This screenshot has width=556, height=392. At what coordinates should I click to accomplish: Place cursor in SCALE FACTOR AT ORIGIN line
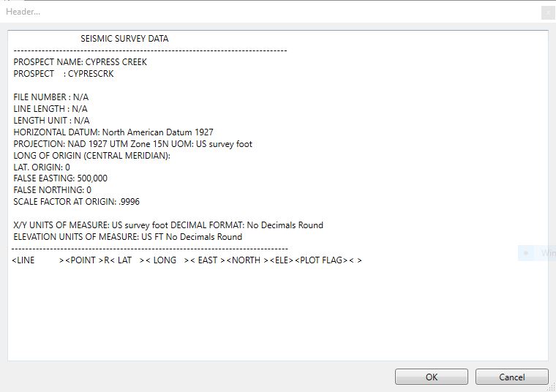pyautogui.click(x=76, y=202)
